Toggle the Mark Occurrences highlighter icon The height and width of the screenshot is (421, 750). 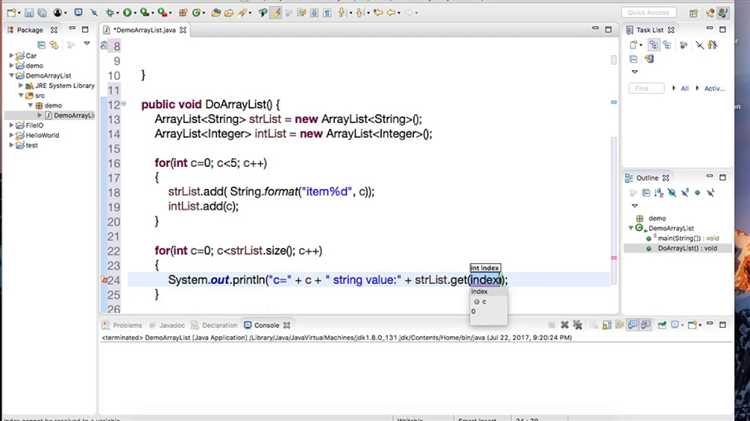(x=276, y=13)
